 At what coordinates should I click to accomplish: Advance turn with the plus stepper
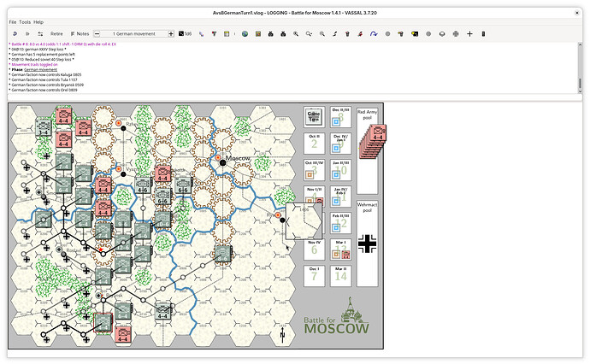click(x=171, y=33)
